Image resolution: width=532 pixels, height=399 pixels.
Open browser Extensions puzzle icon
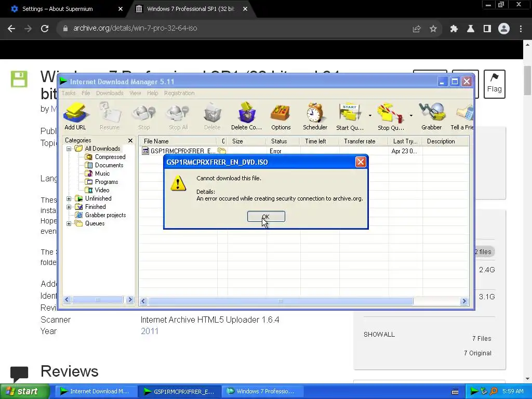tap(454, 29)
